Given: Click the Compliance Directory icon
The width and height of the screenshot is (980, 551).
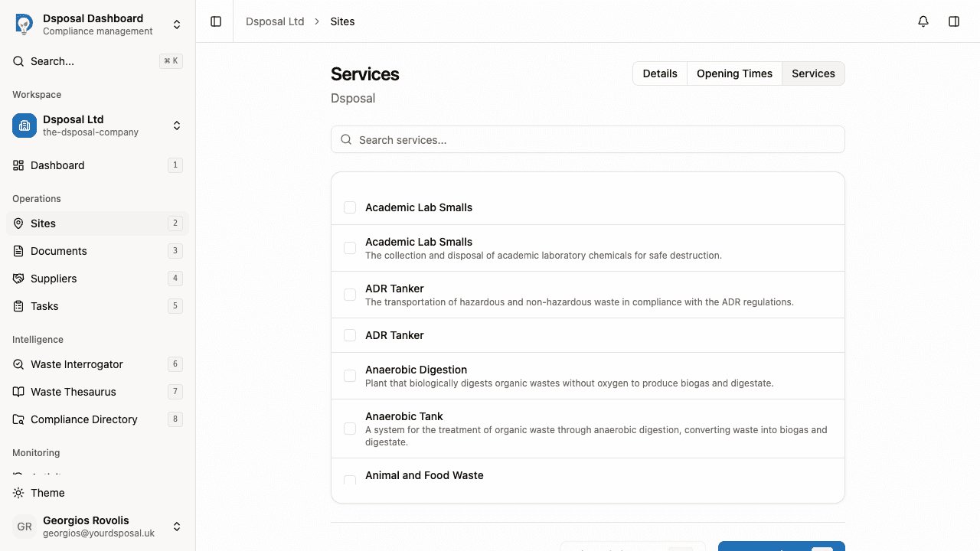Looking at the screenshot, I should tap(18, 419).
